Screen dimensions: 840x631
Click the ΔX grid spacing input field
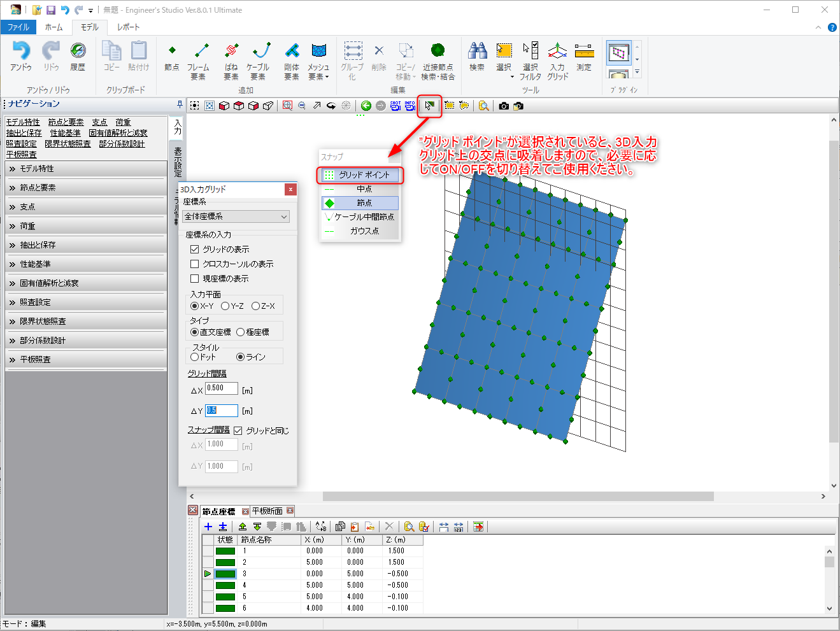(x=221, y=389)
